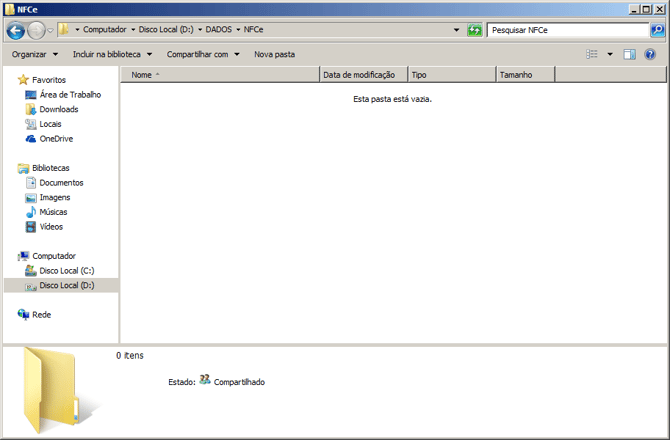Screen dimensions: 670x440
Task: Open OneDrive in the Favorites list
Action: pos(56,139)
